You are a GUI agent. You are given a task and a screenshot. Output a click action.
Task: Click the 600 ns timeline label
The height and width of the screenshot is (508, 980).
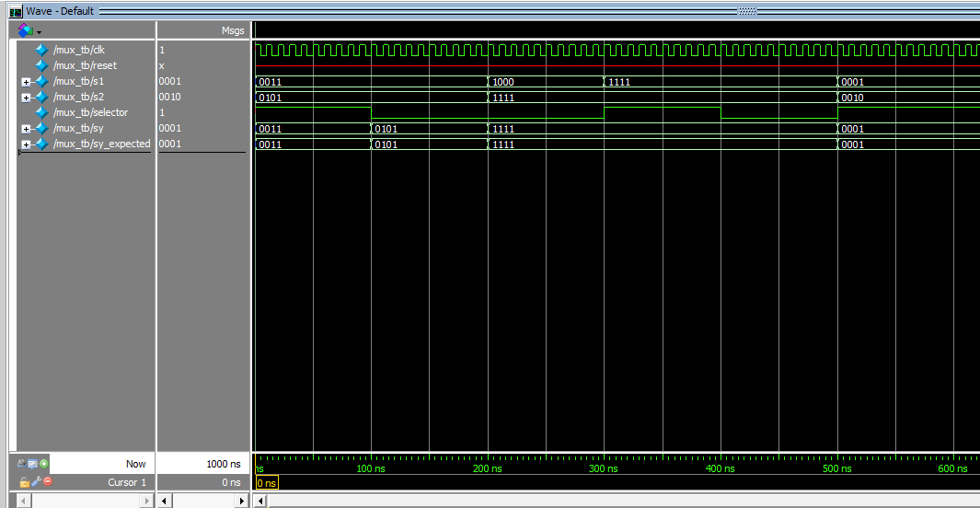[x=953, y=468]
